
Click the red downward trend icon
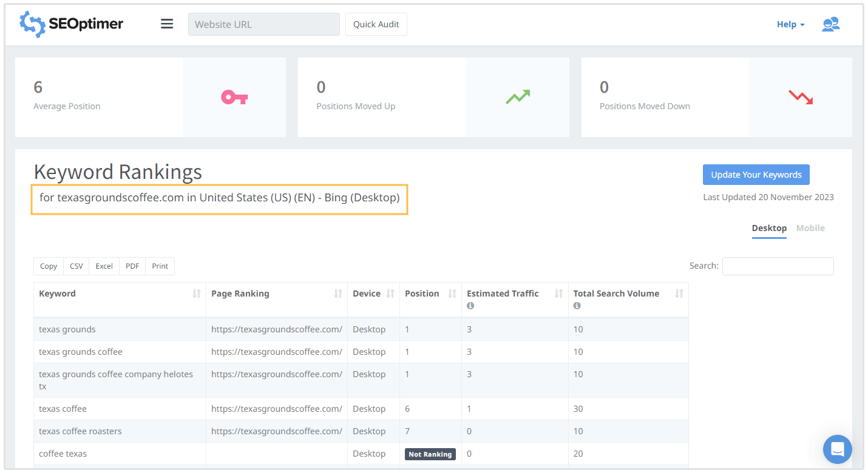(801, 96)
